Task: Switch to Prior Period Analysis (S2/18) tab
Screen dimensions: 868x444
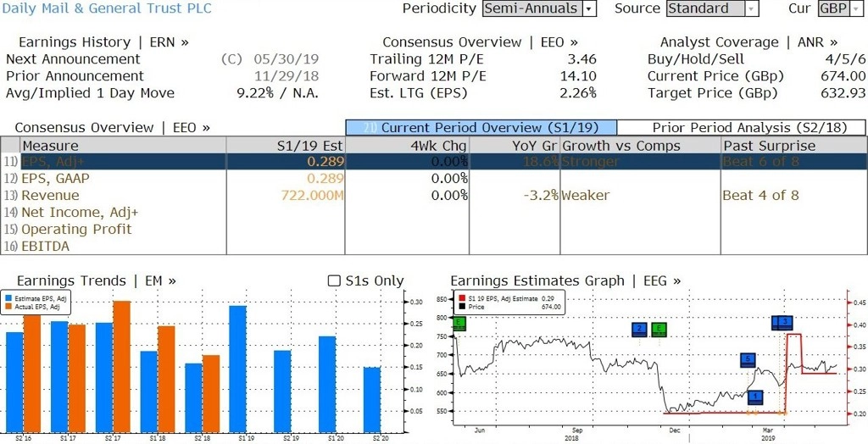Action: [x=741, y=127]
